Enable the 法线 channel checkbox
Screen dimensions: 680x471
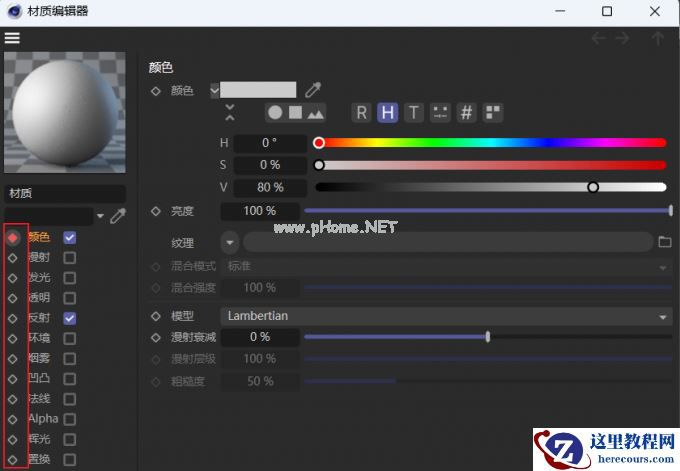coord(69,399)
